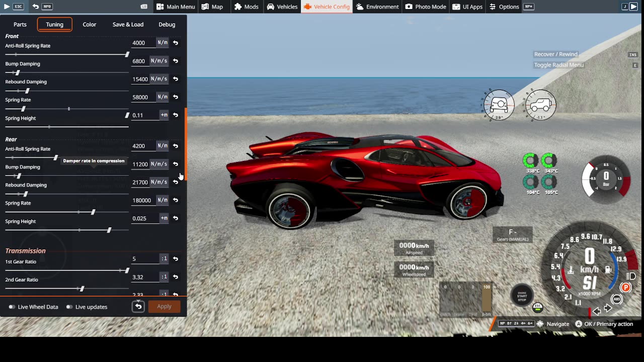The height and width of the screenshot is (362, 644).
Task: Click 1st Gear Ratio slider handle
Action: click(127, 270)
